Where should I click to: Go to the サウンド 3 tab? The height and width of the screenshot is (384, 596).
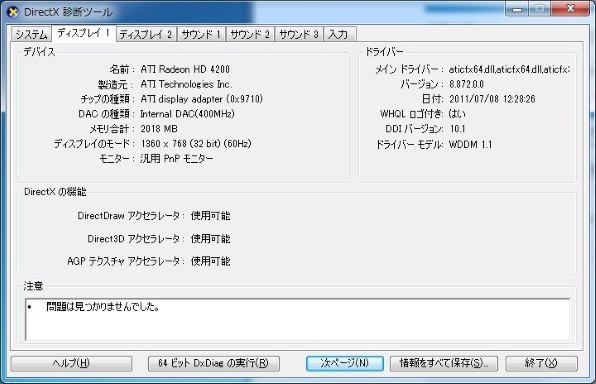click(x=299, y=35)
